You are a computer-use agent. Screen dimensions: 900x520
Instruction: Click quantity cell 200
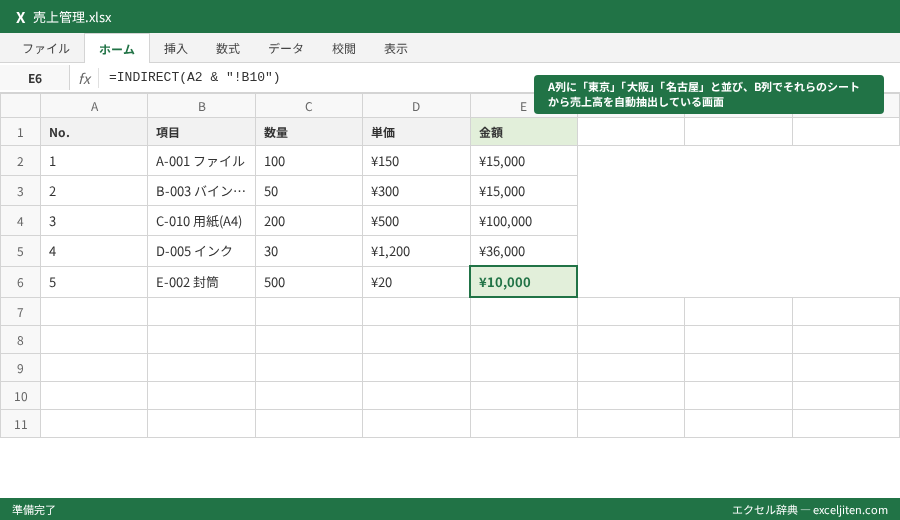tap(309, 221)
